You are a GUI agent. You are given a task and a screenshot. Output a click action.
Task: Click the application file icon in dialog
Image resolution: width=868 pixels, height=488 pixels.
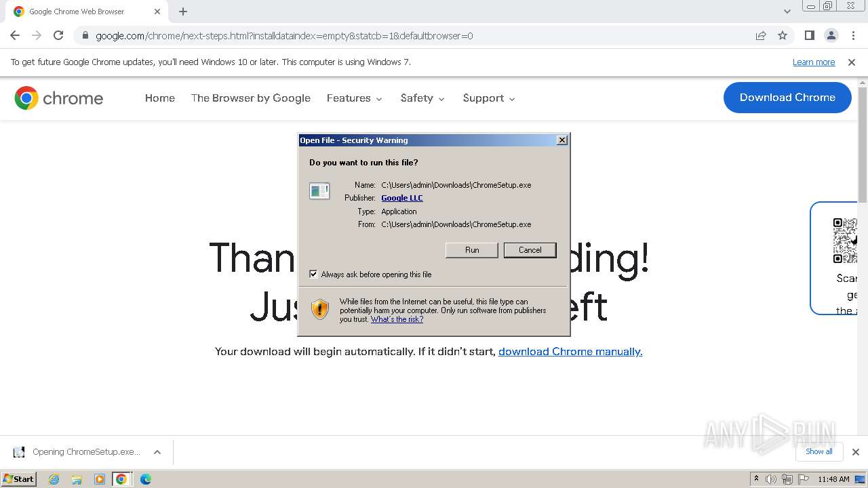tap(319, 191)
